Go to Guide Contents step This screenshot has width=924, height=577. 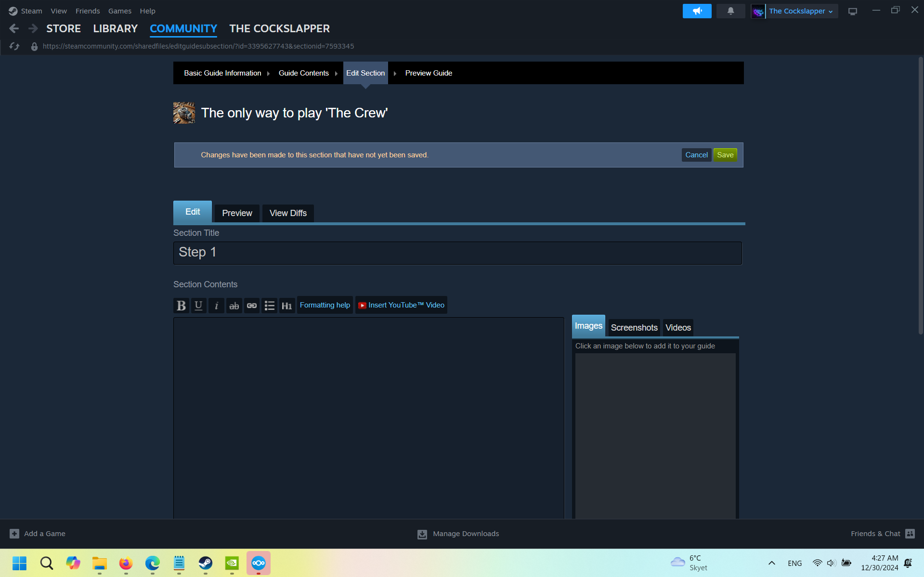pos(304,73)
